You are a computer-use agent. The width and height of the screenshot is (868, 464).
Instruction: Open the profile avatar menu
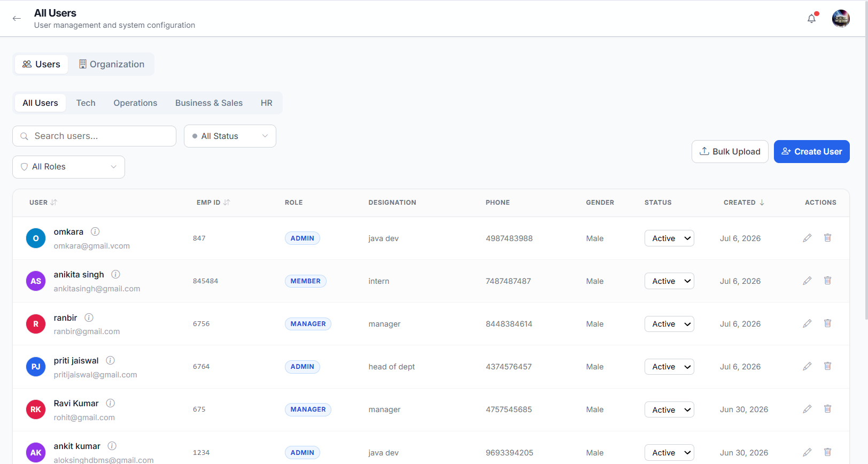(841, 18)
